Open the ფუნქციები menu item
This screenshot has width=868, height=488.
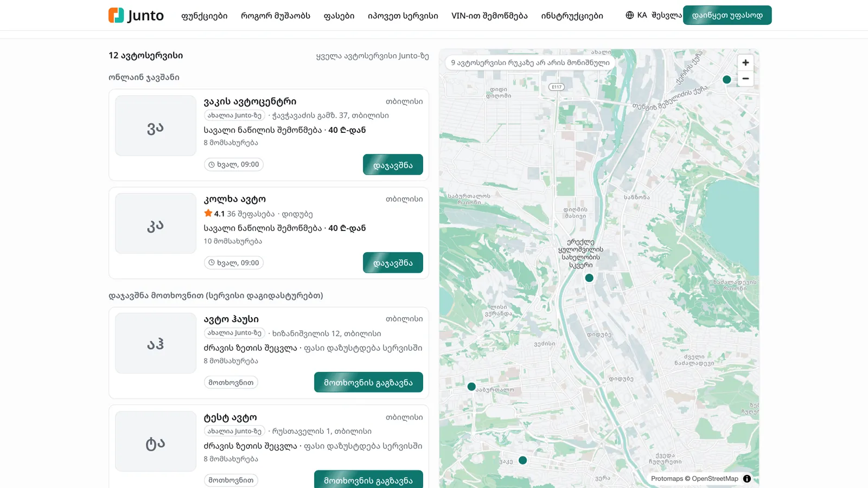tap(205, 16)
